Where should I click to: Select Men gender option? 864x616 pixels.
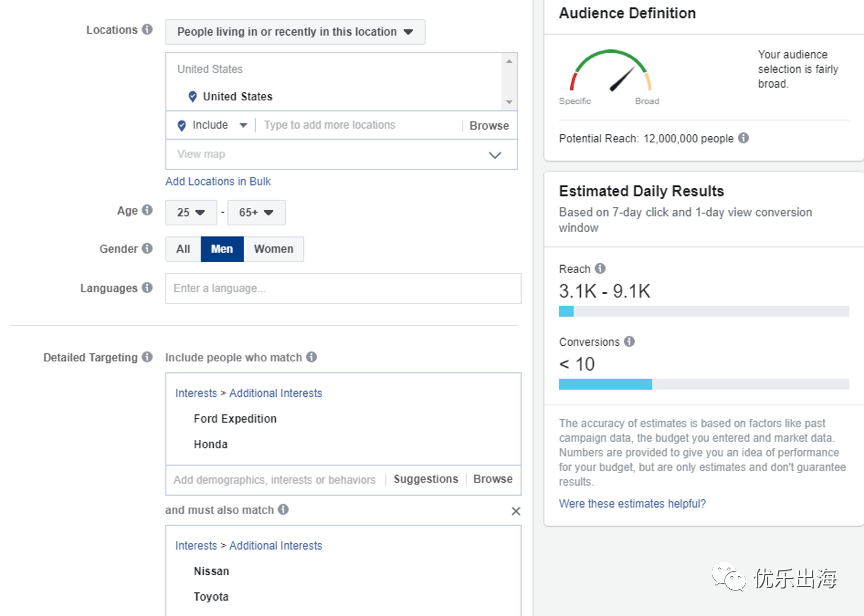[222, 249]
